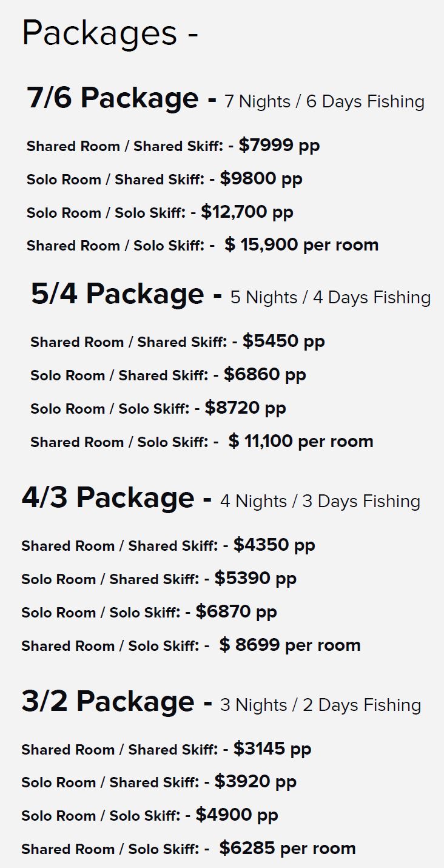This screenshot has width=444, height=868.
Task: Click the $6860 pp price
Action: tap(264, 375)
